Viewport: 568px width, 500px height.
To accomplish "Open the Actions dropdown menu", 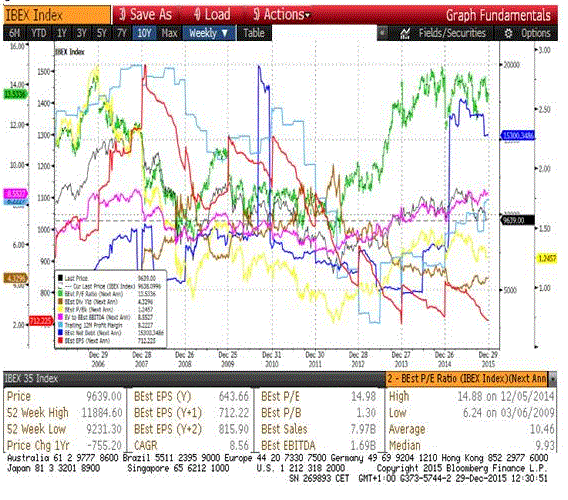I will tap(281, 15).
